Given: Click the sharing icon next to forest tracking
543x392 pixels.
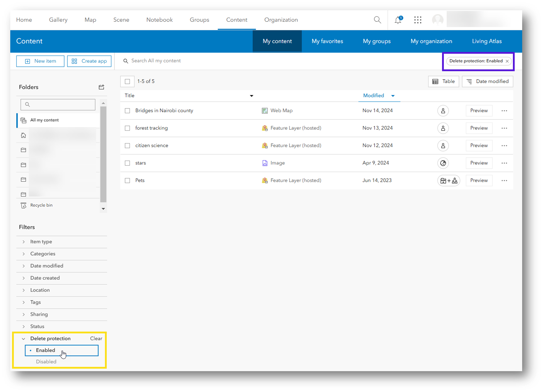Looking at the screenshot, I should coord(443,128).
